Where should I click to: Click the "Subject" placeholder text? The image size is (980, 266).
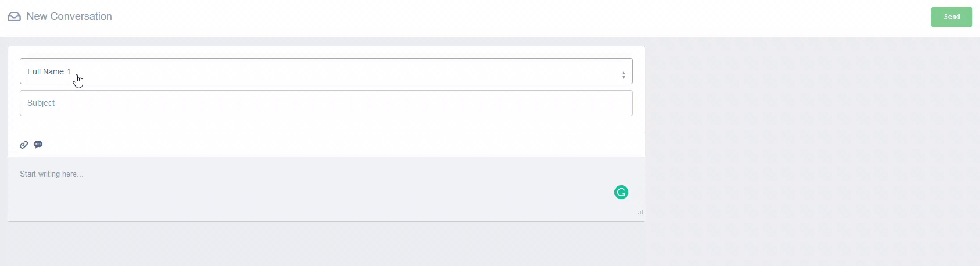point(41,103)
